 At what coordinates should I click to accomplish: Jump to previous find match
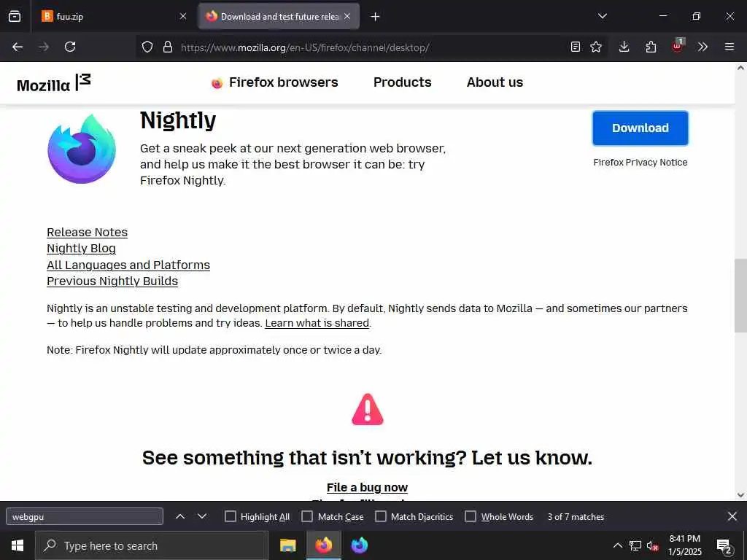[180, 517]
